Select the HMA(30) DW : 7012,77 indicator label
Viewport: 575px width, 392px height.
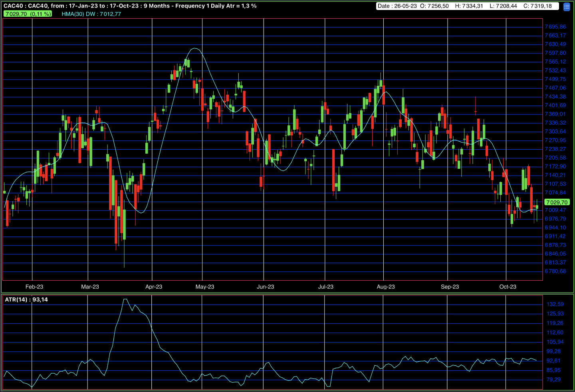(x=91, y=14)
